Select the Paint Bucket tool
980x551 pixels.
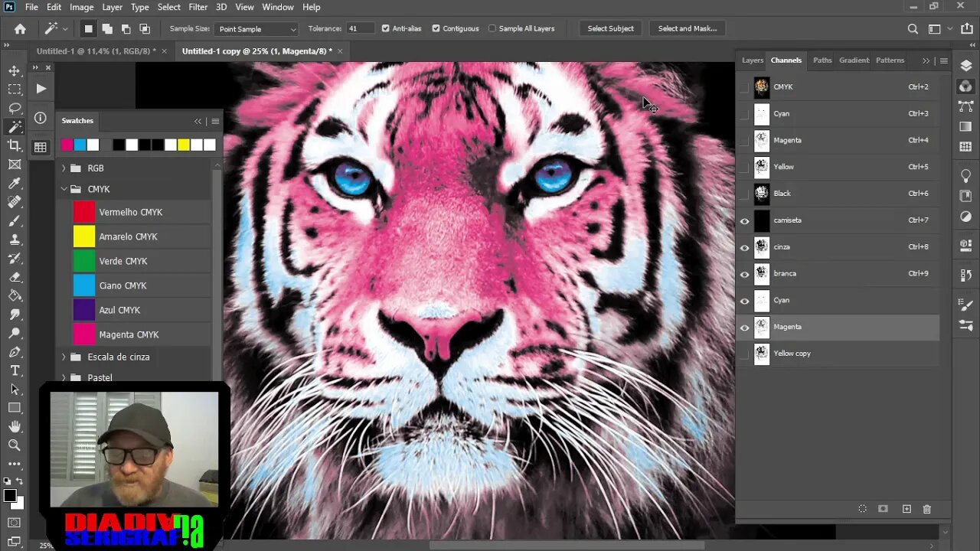[15, 295]
